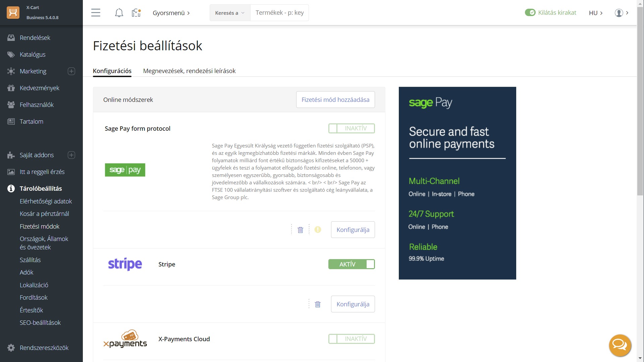Click the Katalógus tag icon

[11, 54]
